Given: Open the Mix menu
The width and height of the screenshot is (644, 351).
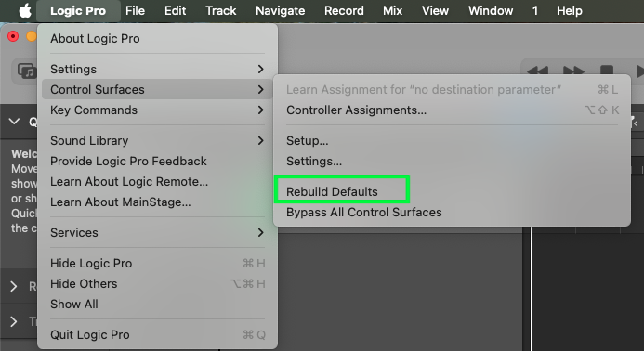Looking at the screenshot, I should [393, 10].
